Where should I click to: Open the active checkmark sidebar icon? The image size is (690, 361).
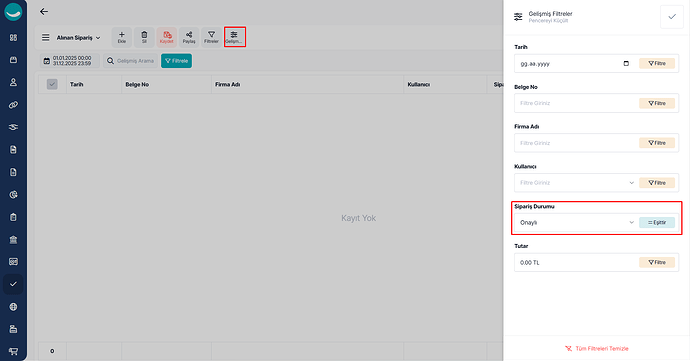13,284
